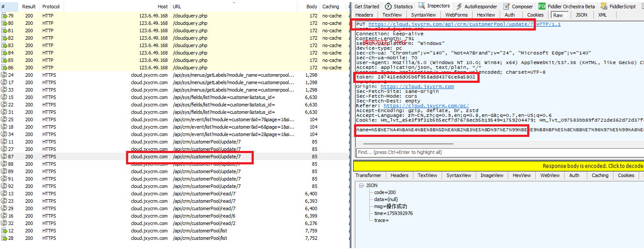Screen dimensions: 644x249
Task: Select the request XML tab
Action: [602, 15]
